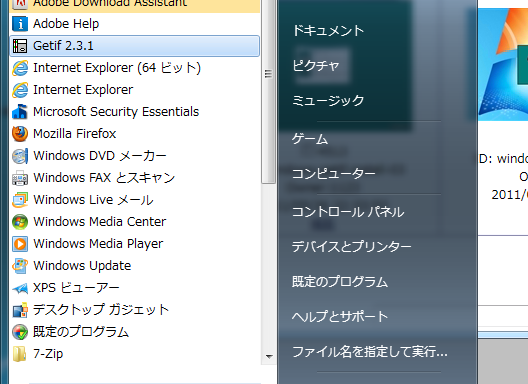Open デバイスとプリンター

(x=351, y=247)
